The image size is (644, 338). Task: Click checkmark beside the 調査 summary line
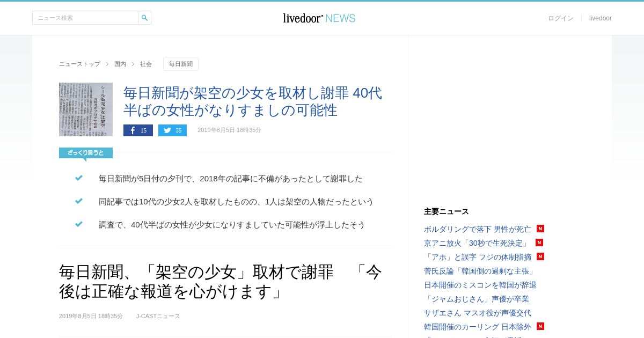79,224
